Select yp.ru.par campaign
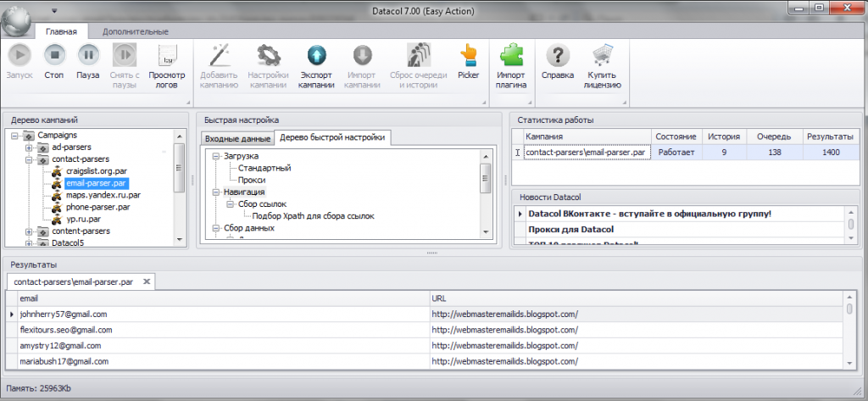The height and width of the screenshot is (401, 868). 83,219
